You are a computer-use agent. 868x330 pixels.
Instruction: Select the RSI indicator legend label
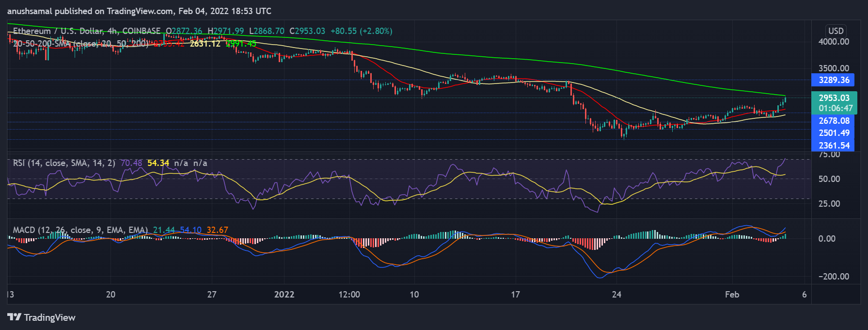point(63,163)
